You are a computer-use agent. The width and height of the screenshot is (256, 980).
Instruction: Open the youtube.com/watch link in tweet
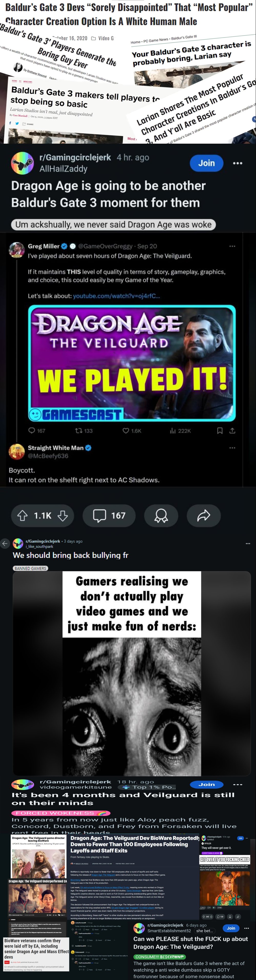pyautogui.click(x=116, y=296)
